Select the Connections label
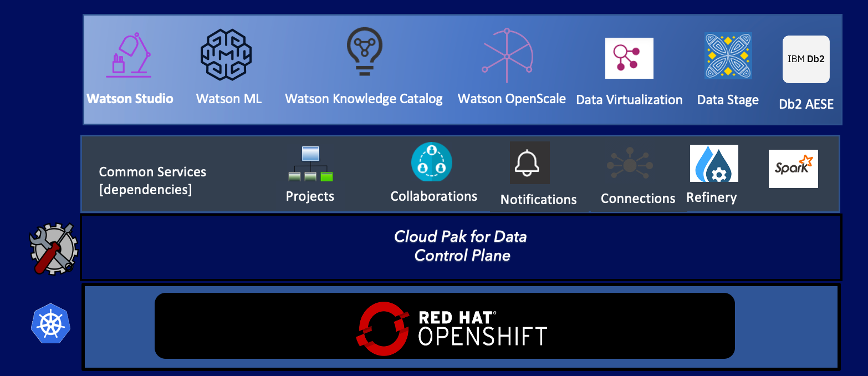 click(638, 199)
